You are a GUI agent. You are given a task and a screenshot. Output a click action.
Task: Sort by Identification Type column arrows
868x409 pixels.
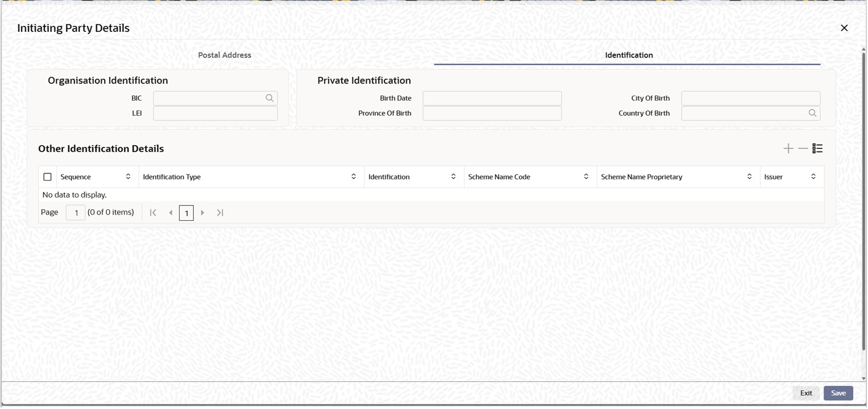point(354,177)
